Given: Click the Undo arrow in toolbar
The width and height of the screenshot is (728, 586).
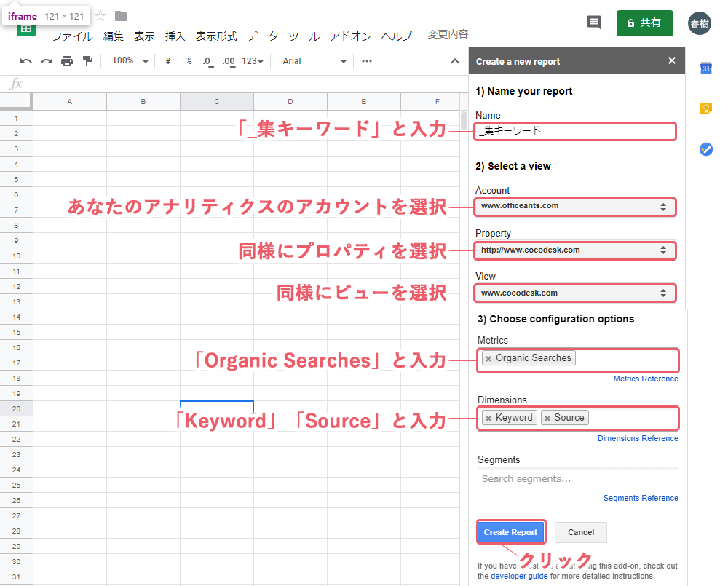Looking at the screenshot, I should click(x=26, y=61).
